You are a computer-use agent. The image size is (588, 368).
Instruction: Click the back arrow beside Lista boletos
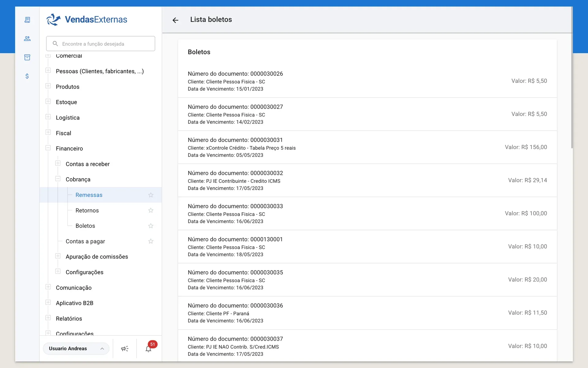pos(175,20)
